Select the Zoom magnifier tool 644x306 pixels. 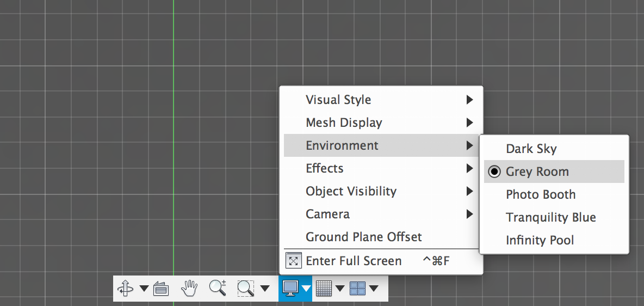[218, 287]
